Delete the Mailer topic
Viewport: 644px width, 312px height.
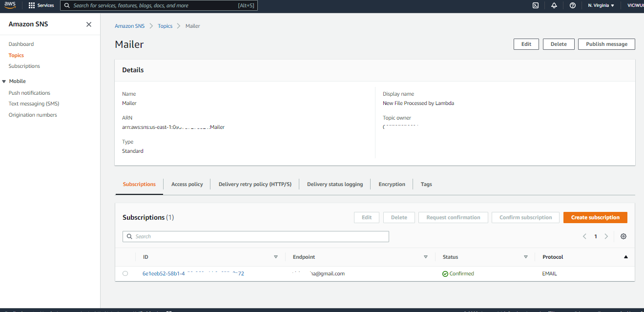pyautogui.click(x=559, y=44)
